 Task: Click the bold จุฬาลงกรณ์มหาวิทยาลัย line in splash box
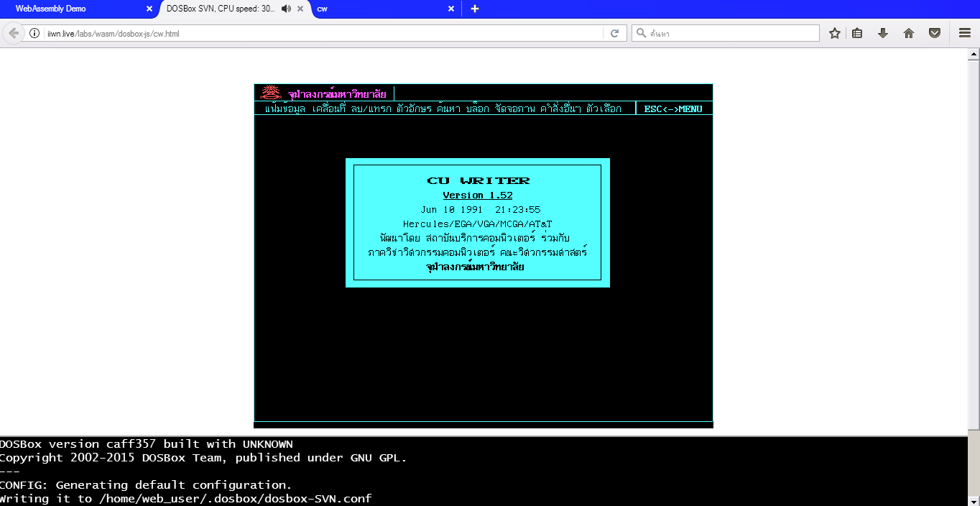475,267
